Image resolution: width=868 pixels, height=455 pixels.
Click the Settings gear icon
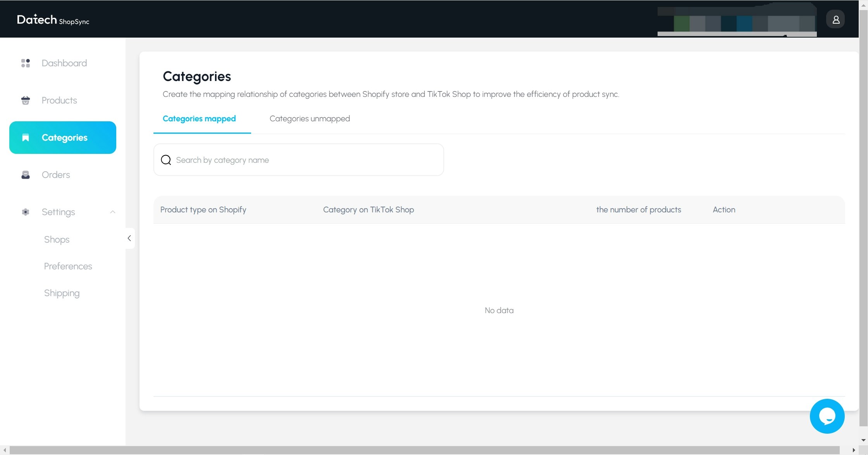pyautogui.click(x=26, y=212)
